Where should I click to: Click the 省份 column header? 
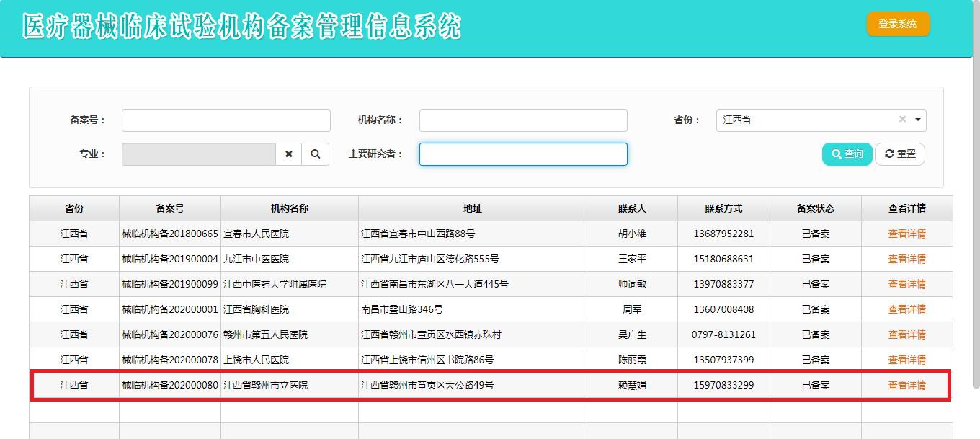point(74,208)
